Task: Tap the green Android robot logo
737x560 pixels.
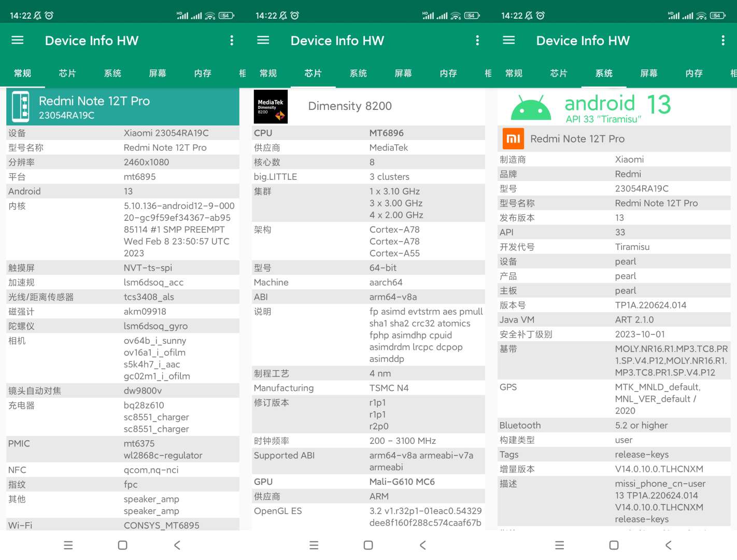Action: tap(531, 107)
